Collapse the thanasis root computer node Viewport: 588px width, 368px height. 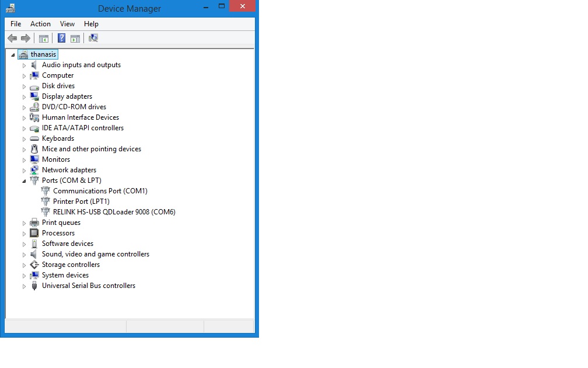[x=13, y=55]
